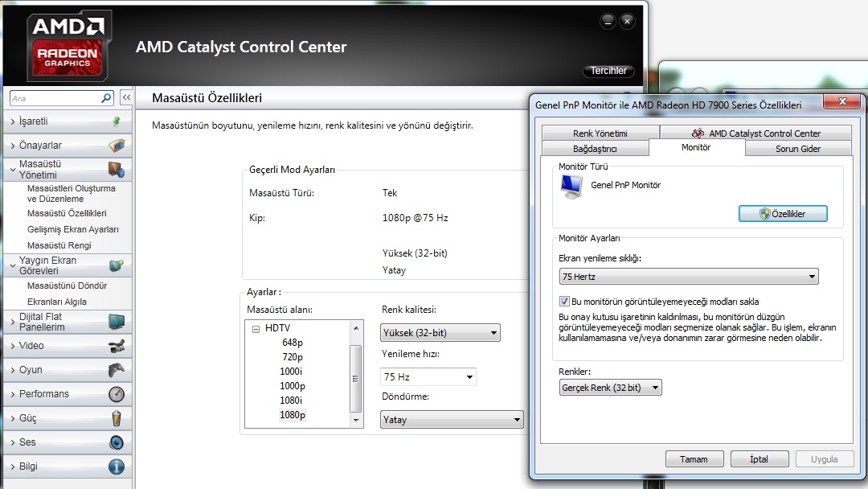Image resolution: width=868 pixels, height=489 pixels.
Task: Click the İptal button
Action: coord(759,459)
